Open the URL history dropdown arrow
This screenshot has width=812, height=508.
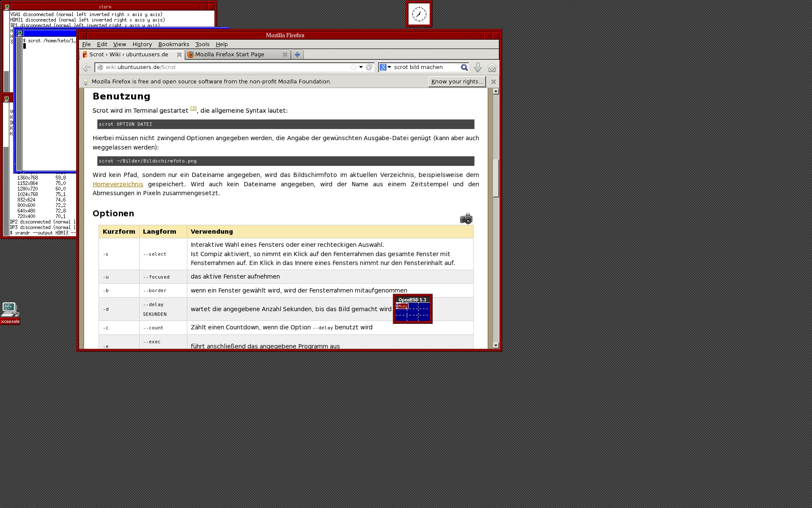(361, 67)
